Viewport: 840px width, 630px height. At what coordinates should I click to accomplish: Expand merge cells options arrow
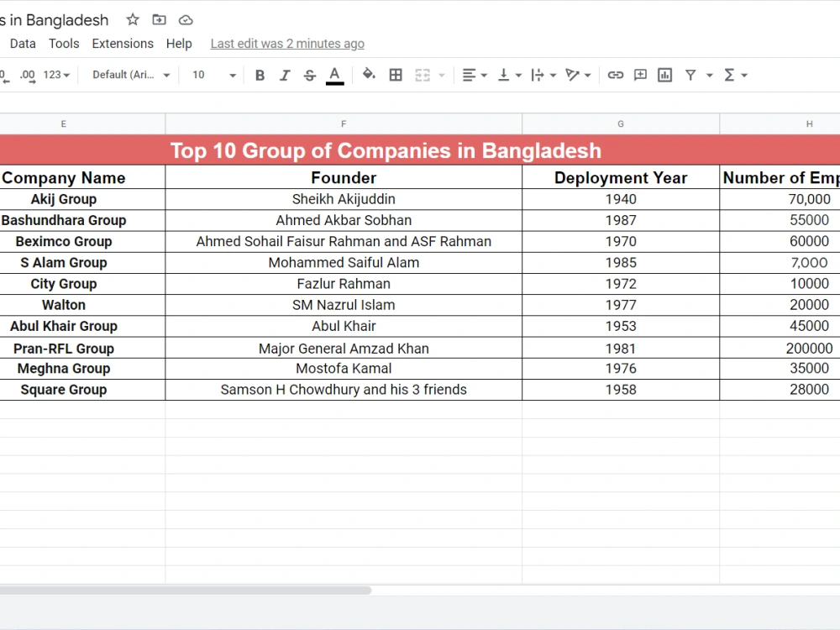[442, 75]
